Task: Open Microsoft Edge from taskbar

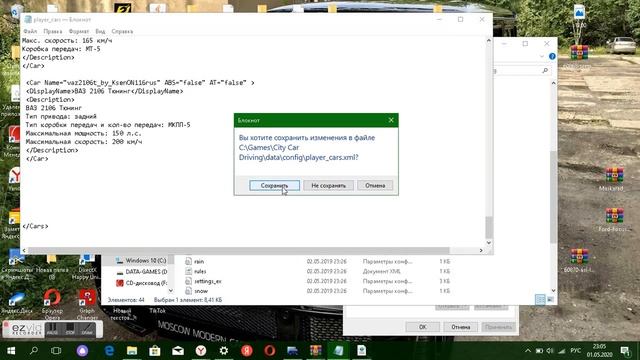Action: click(109, 351)
